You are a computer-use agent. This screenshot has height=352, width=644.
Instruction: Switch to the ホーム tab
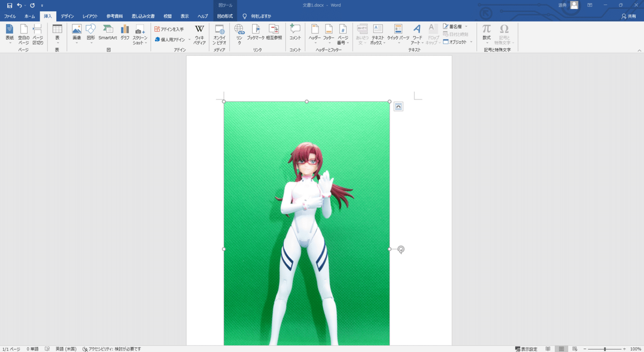(x=30, y=17)
